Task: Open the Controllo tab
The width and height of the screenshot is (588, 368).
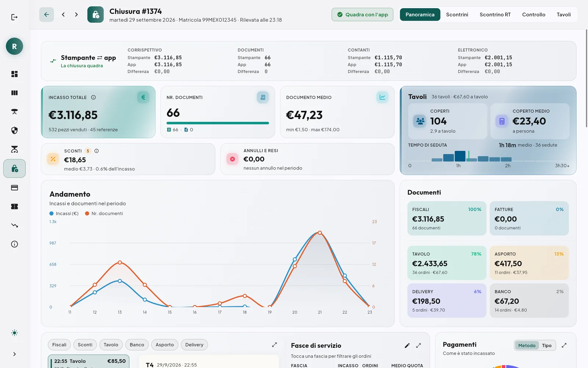Action: [534, 15]
